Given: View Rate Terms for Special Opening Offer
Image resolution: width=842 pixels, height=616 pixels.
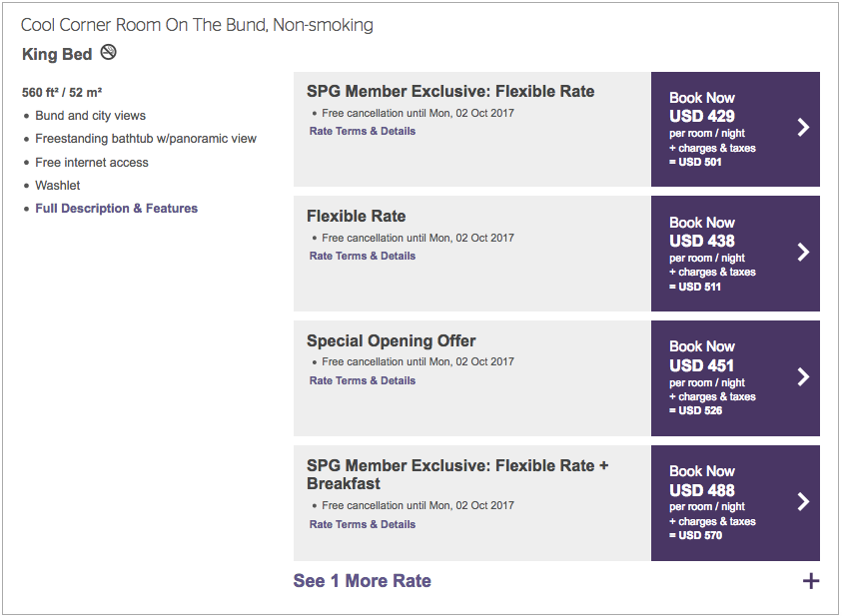Looking at the screenshot, I should [363, 380].
